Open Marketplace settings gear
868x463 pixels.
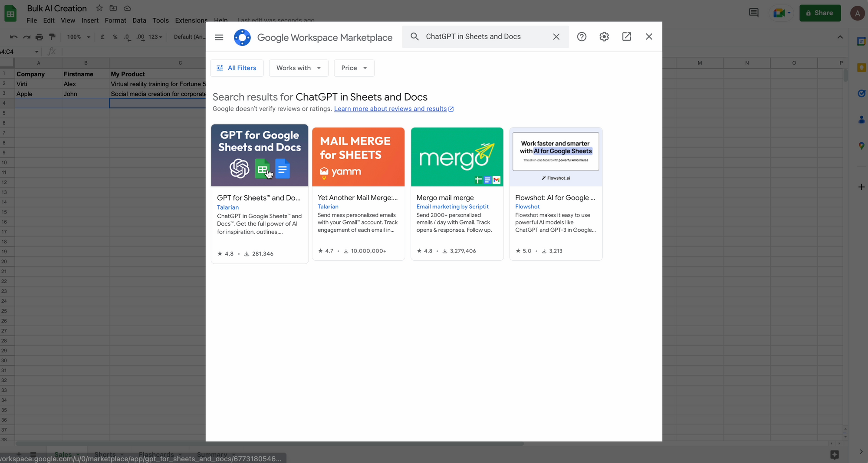pos(604,37)
